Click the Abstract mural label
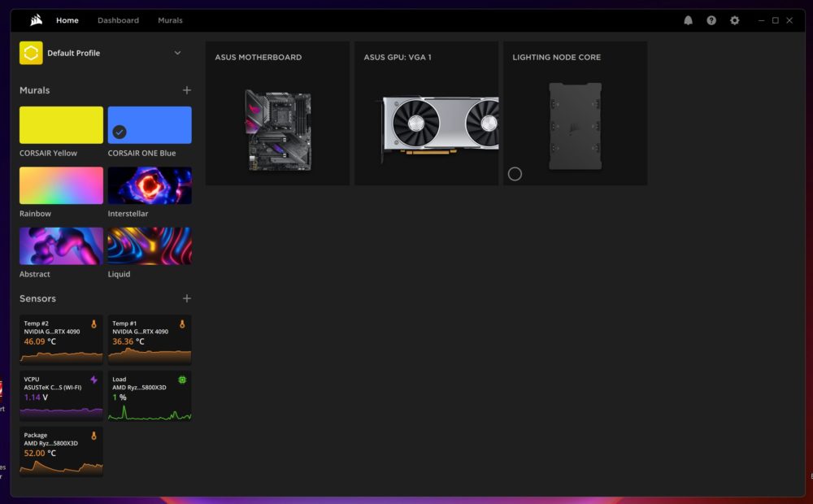This screenshot has width=813, height=504. 35,274
